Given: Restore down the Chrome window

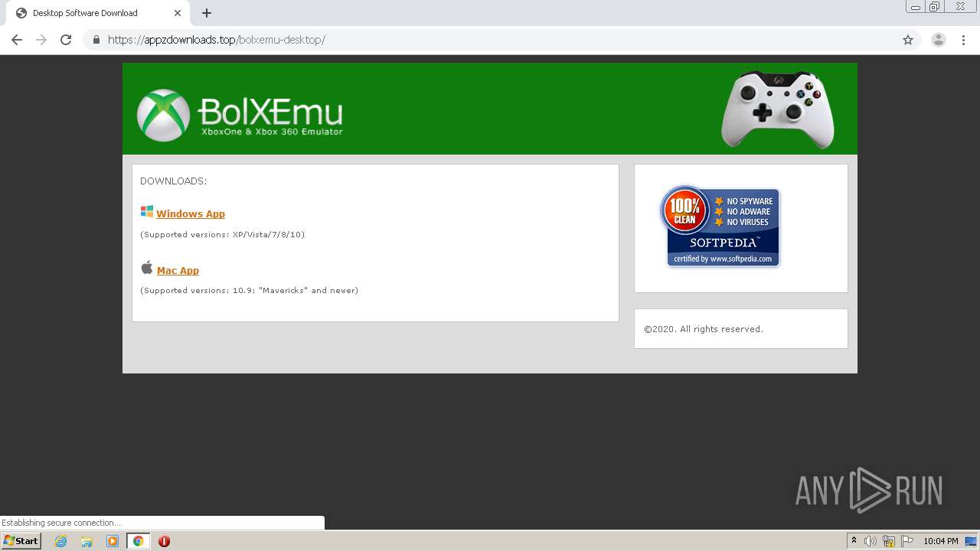Looking at the screenshot, I should 935,7.
